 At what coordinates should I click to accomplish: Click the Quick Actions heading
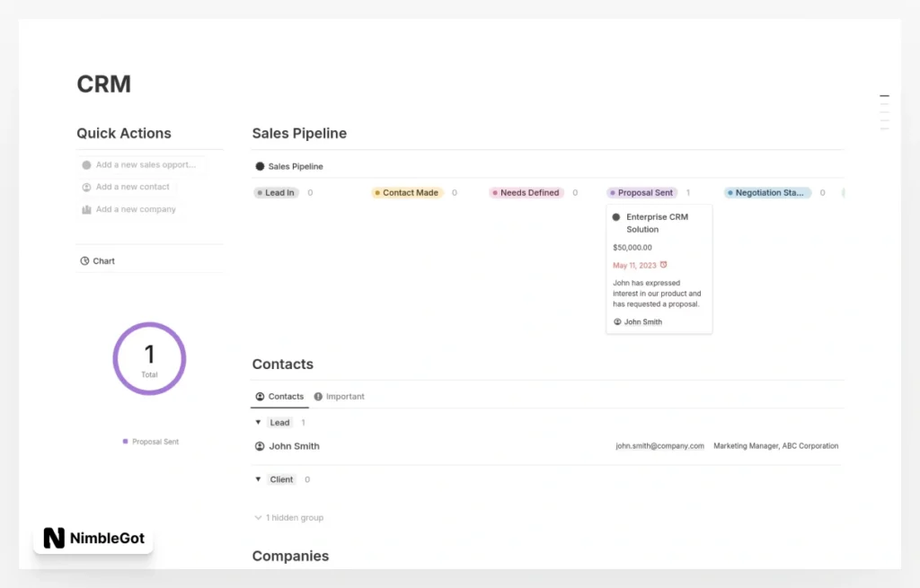124,133
